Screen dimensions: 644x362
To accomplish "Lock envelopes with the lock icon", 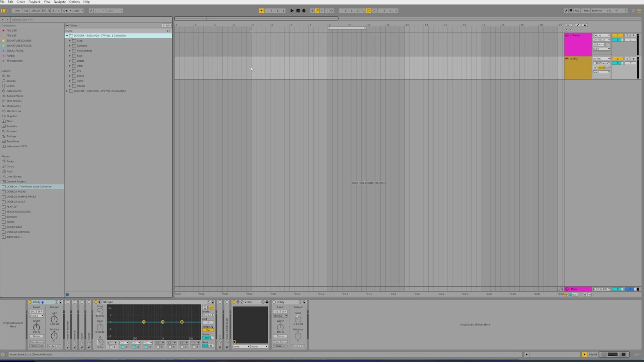I will (585, 25).
